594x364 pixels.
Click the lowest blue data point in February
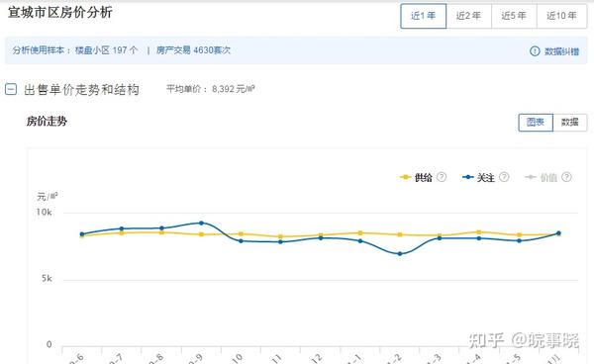400,254
